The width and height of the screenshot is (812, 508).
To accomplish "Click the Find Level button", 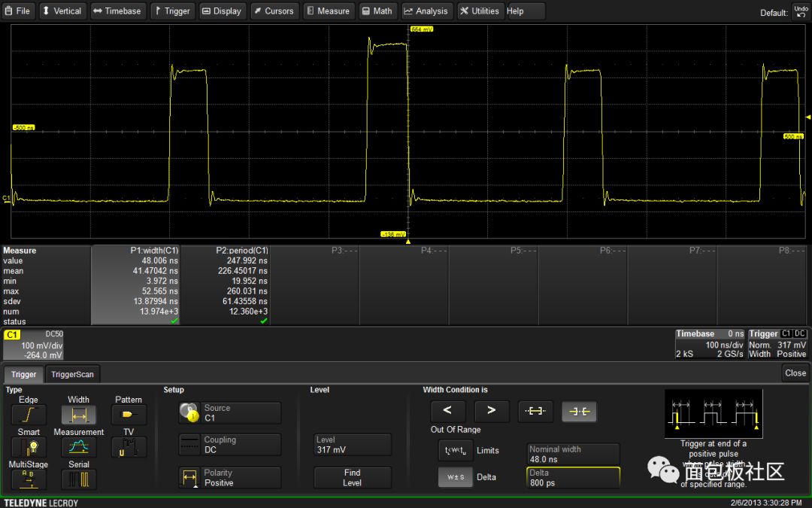I will coord(352,478).
